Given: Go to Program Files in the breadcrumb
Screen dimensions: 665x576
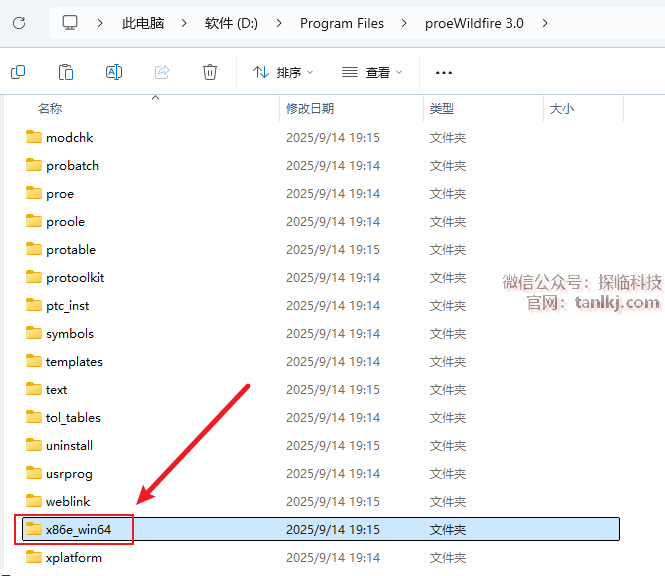Looking at the screenshot, I should tap(342, 23).
